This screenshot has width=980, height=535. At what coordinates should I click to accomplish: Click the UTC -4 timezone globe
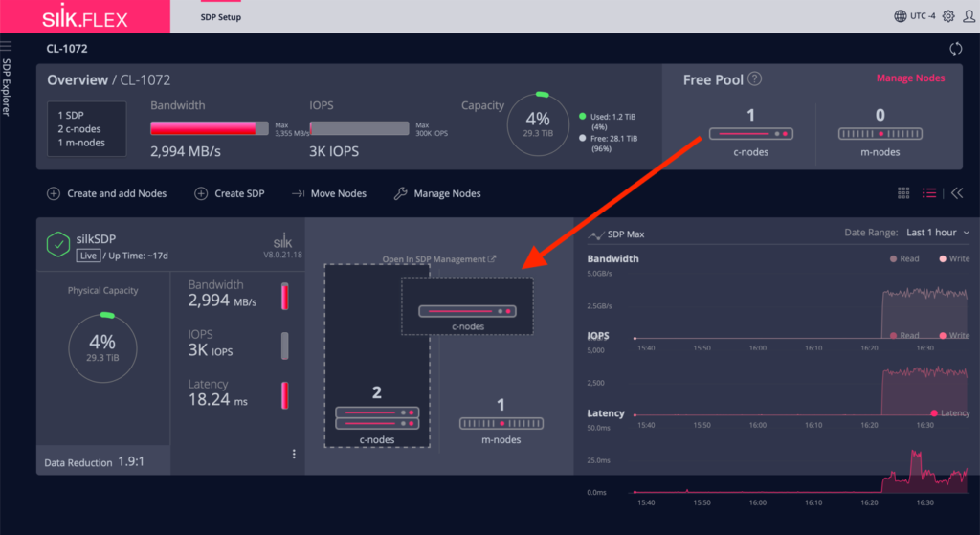point(900,16)
